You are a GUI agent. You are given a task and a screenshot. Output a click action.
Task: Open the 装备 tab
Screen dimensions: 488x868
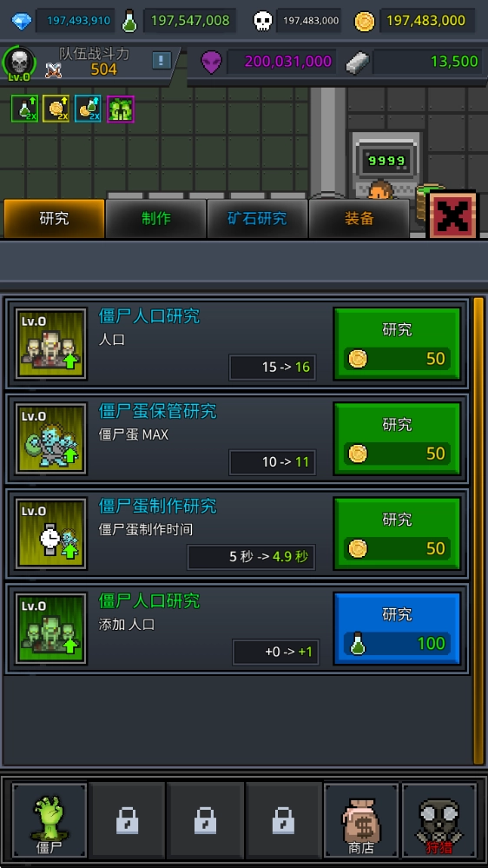click(x=359, y=219)
